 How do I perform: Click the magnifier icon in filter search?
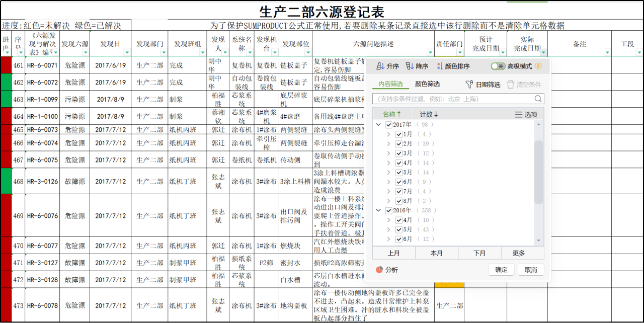tap(538, 99)
